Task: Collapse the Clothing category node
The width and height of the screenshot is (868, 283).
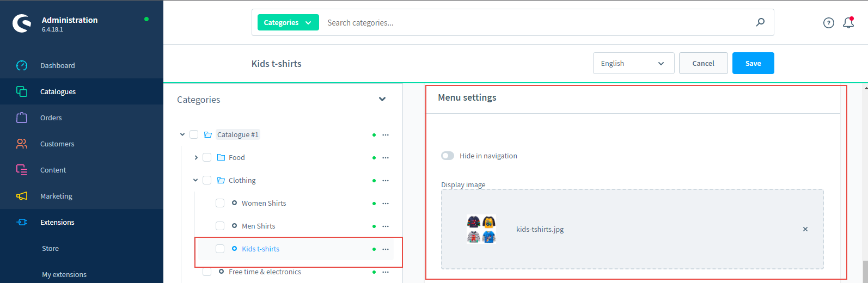Action: click(x=195, y=180)
